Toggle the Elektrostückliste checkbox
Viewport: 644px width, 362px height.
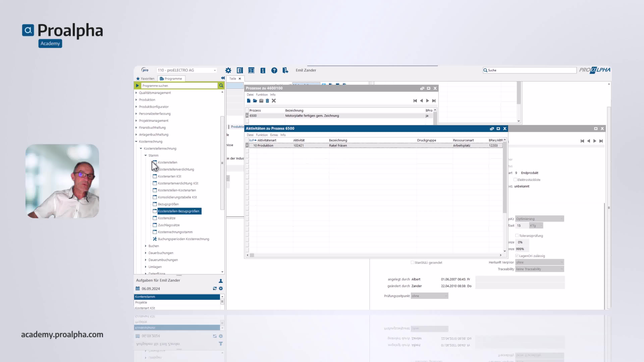(515, 180)
